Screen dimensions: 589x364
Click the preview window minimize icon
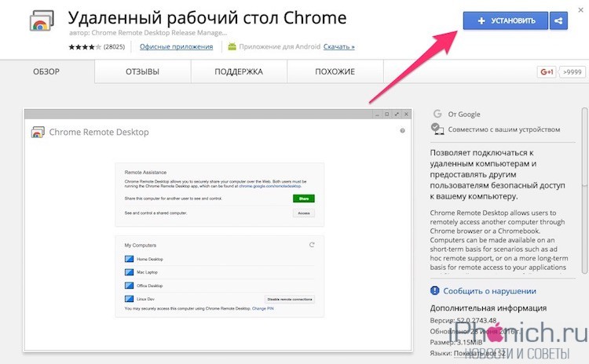[378, 114]
